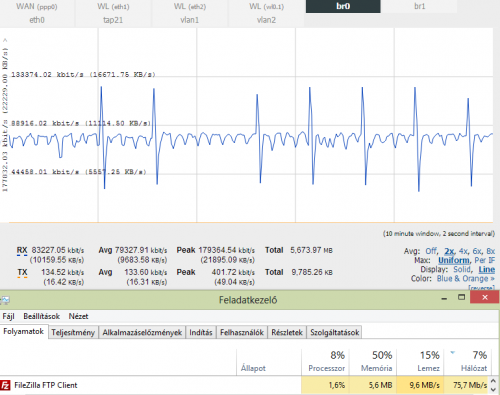
Task: Click the 1,6% processor value
Action: tap(337, 385)
